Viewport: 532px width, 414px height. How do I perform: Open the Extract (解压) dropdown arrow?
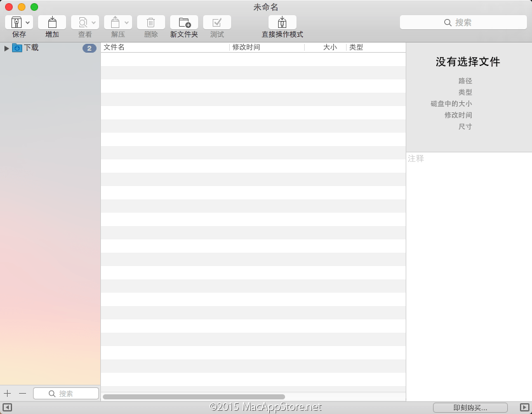click(x=127, y=22)
